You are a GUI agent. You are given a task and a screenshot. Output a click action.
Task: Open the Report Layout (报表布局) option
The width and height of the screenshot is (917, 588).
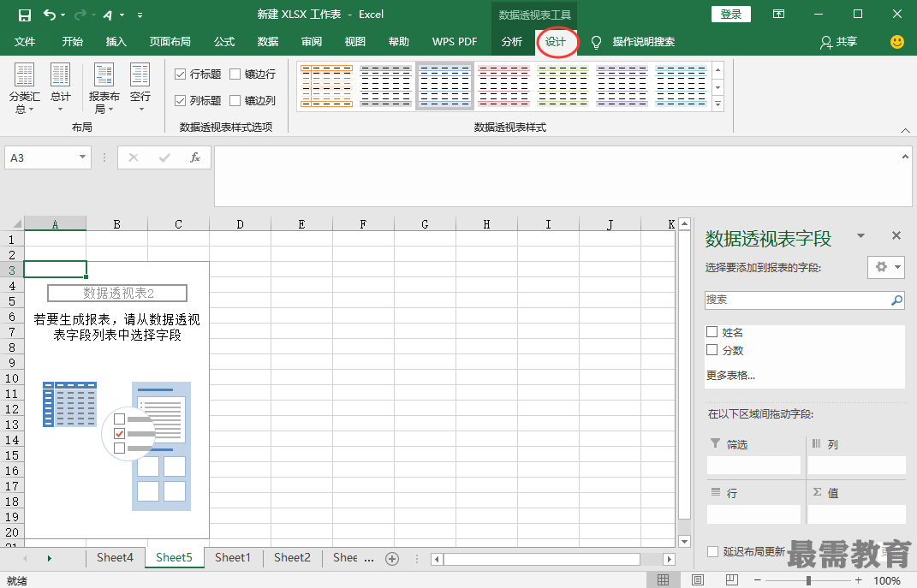coord(104,87)
